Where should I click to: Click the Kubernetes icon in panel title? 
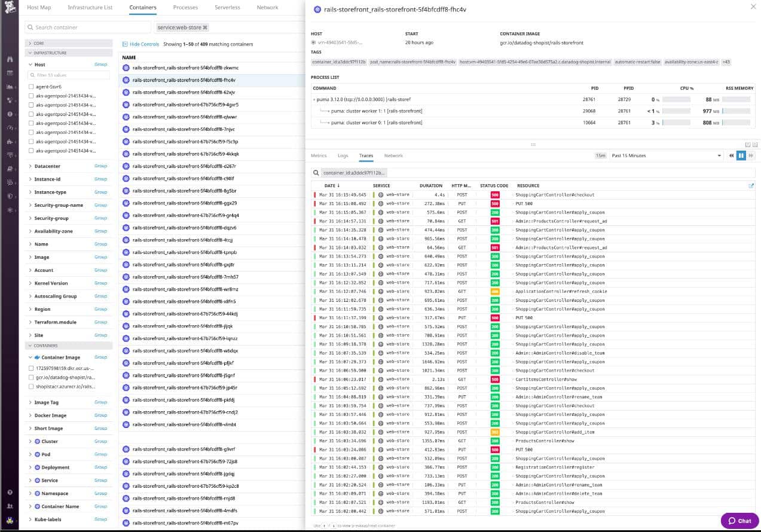(317, 10)
